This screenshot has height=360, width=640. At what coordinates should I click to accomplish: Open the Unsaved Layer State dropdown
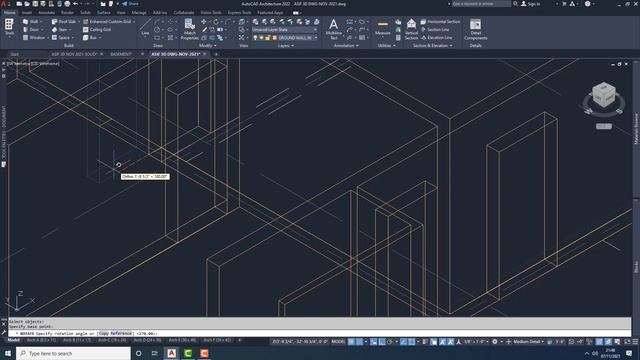pos(284,30)
